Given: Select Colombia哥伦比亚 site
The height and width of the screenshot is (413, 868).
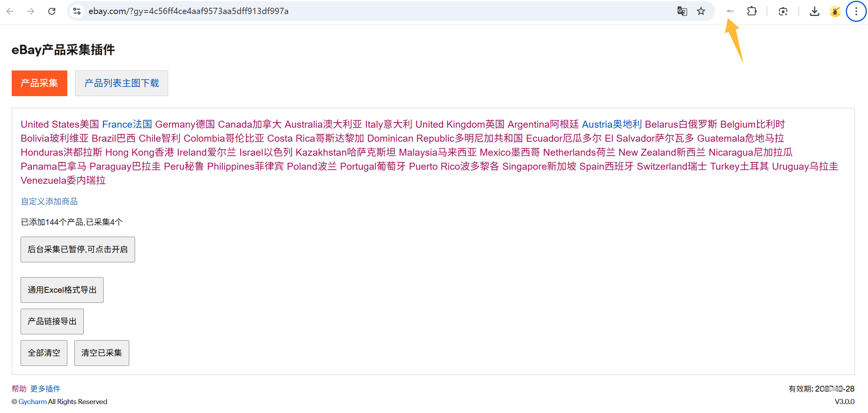Looking at the screenshot, I should click(x=223, y=139).
